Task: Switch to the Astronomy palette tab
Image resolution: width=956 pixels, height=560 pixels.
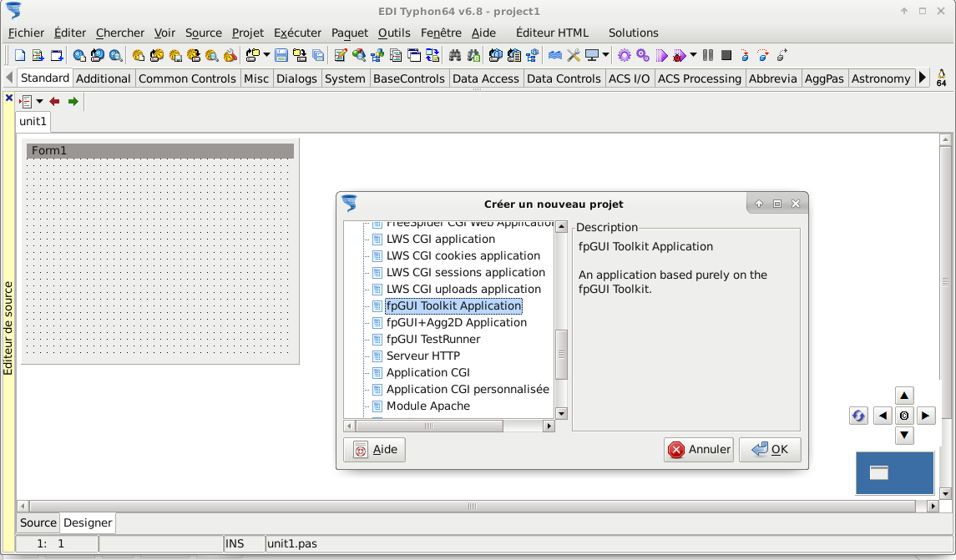Action: 880,78
